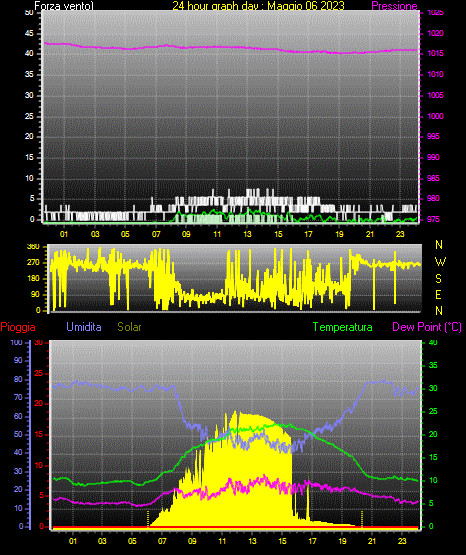Click hour '13' under the wind chart
The width and height of the screenshot is (466, 555).
pyautogui.click(x=247, y=234)
